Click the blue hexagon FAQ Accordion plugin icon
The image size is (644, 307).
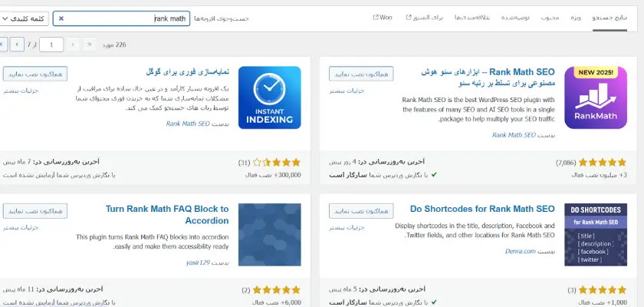coord(269,235)
